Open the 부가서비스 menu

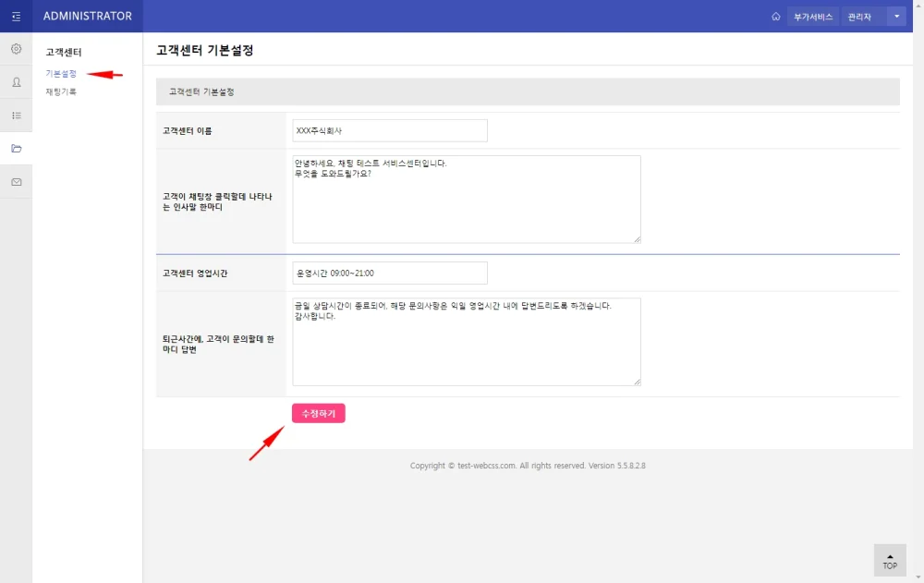point(813,17)
